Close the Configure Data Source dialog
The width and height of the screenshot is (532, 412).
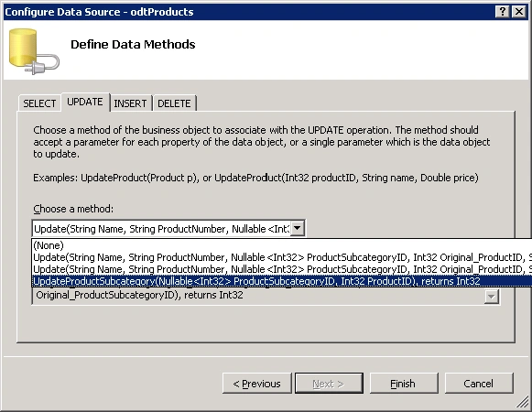(x=519, y=12)
